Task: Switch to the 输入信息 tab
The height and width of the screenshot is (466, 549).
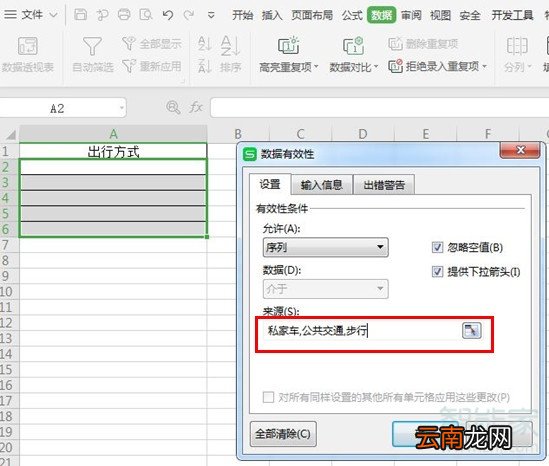Action: pyautogui.click(x=321, y=185)
